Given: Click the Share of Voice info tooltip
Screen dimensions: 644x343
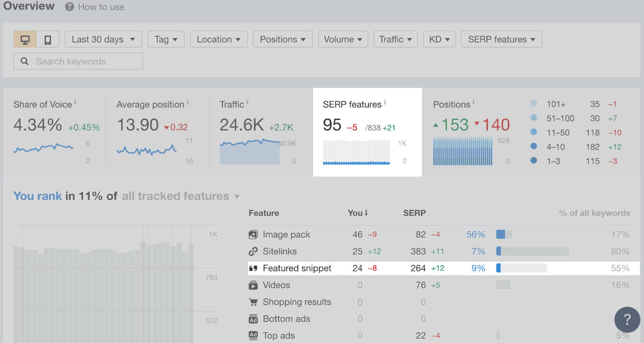Looking at the screenshot, I should (x=75, y=102).
